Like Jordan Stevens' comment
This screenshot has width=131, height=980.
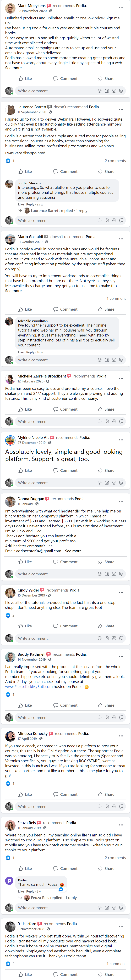pyautogui.click(x=21, y=204)
